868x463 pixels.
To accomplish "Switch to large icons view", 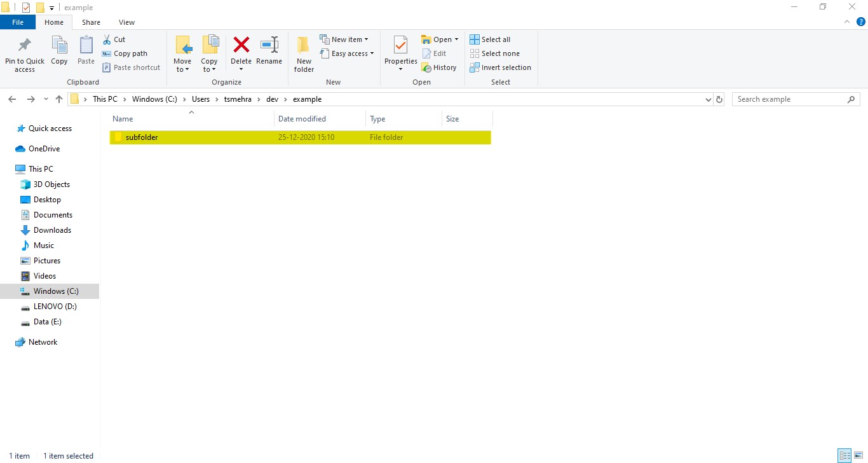I will tap(858, 455).
